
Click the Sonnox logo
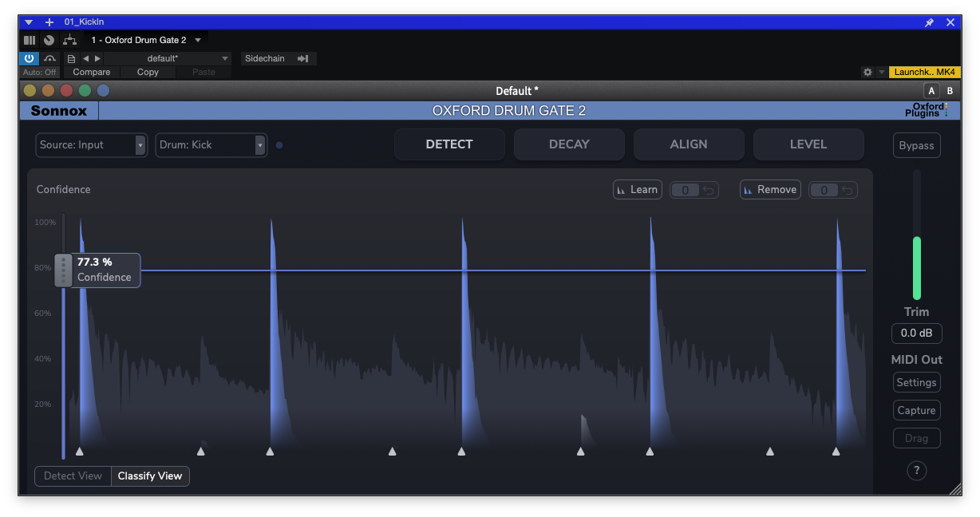(59, 111)
